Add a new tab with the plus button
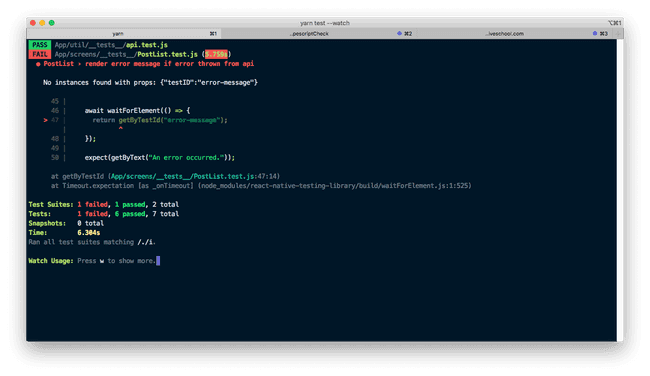Screen dimensions: 650x376 [x=618, y=34]
